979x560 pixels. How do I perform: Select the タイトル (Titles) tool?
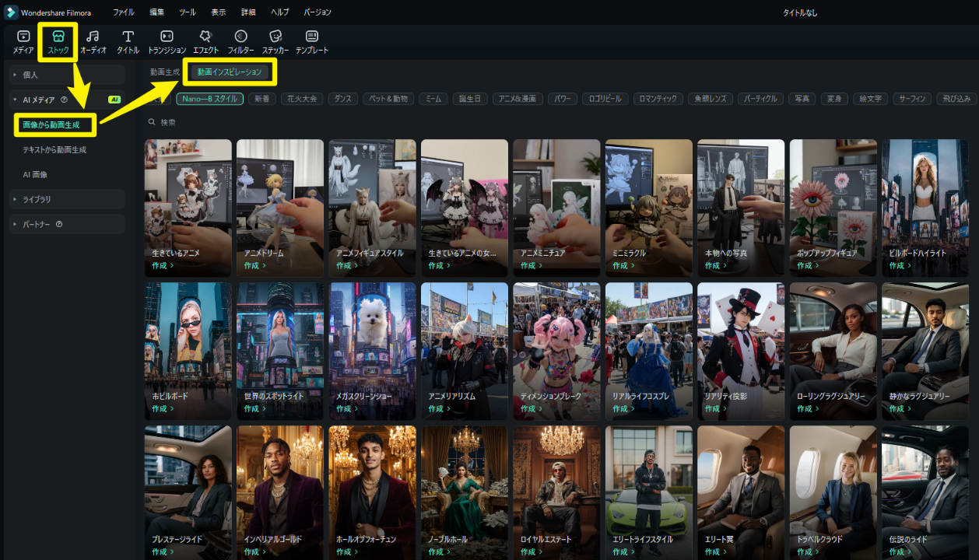(x=128, y=41)
